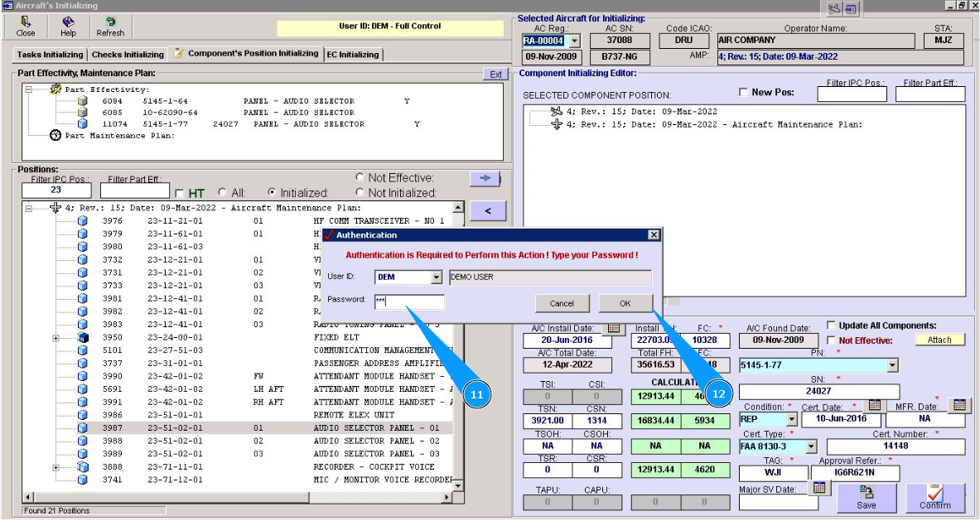The width and height of the screenshot is (980, 521).
Task: Select Part Effectivity root node icon
Action: click(56, 89)
